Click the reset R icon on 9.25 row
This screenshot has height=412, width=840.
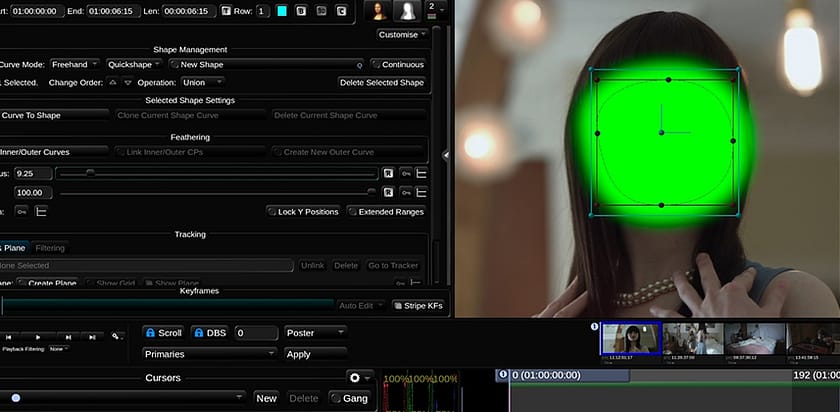click(388, 174)
